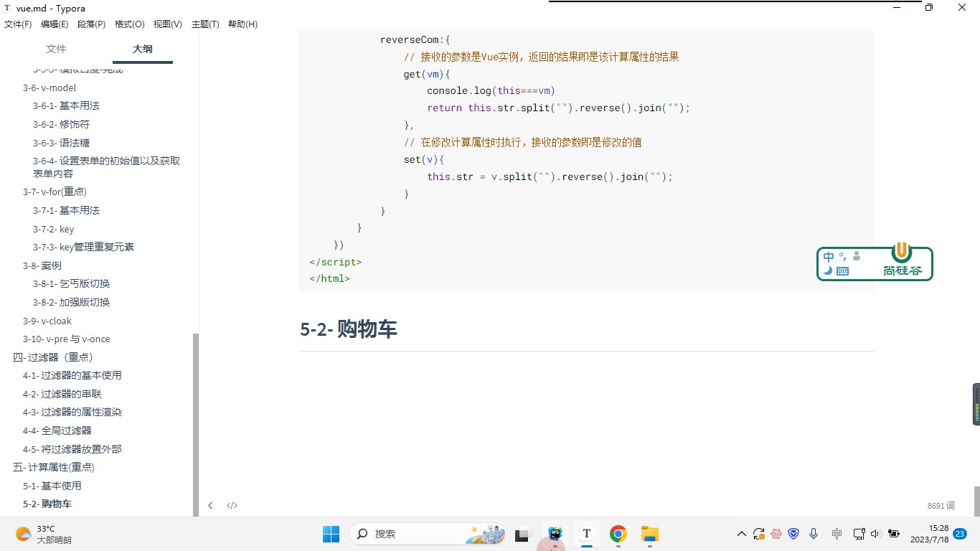The image size is (980, 551).
Task: Open the soft keyboard icon in IME toolbar
Action: [842, 270]
